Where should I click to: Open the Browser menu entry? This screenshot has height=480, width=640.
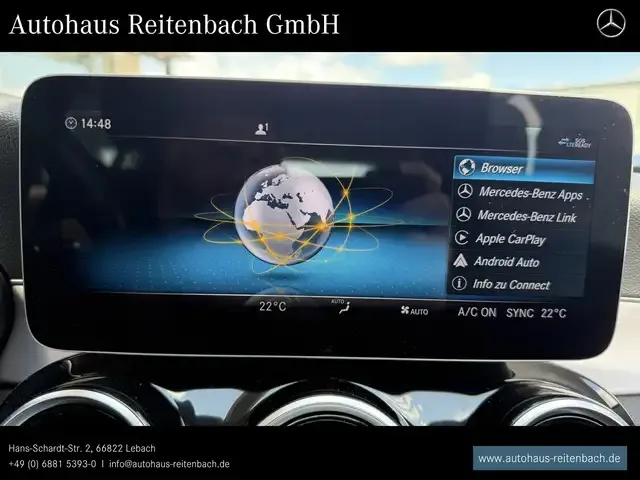524,169
